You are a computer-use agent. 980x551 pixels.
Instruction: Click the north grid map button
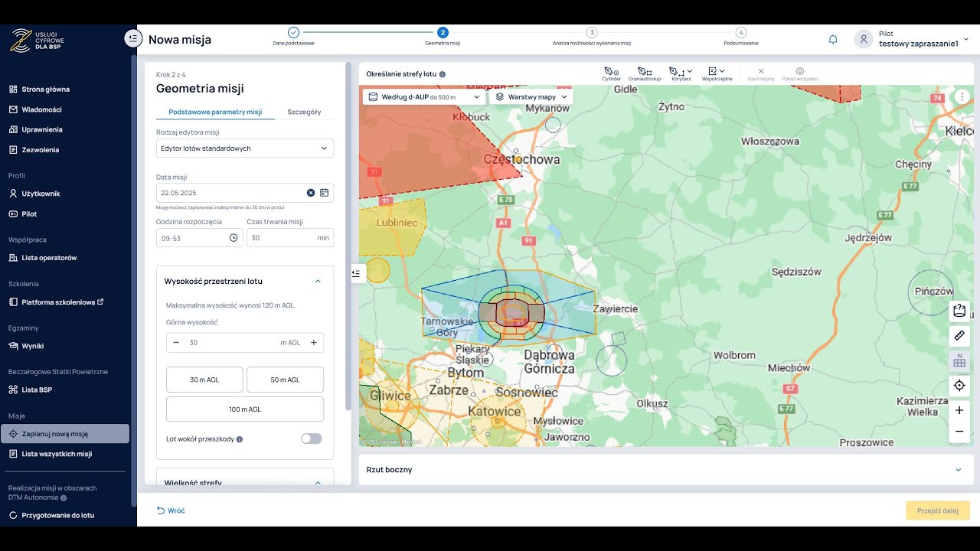coord(959,360)
